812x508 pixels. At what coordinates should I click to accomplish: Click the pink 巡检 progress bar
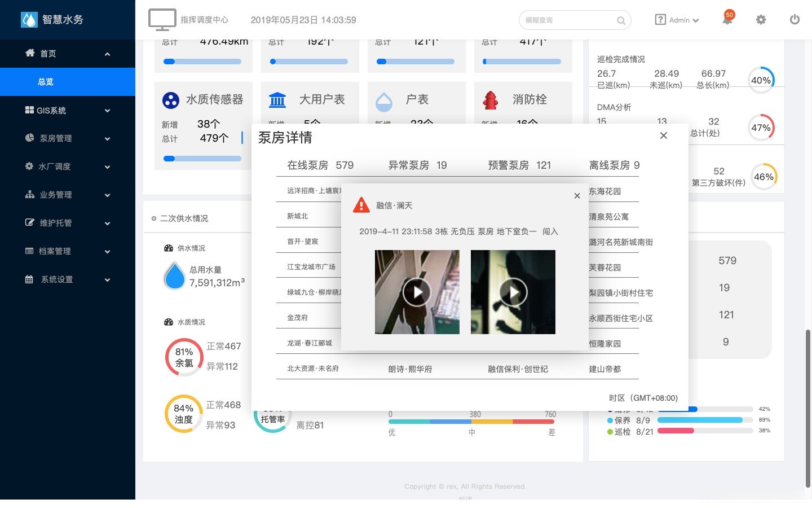(677, 431)
